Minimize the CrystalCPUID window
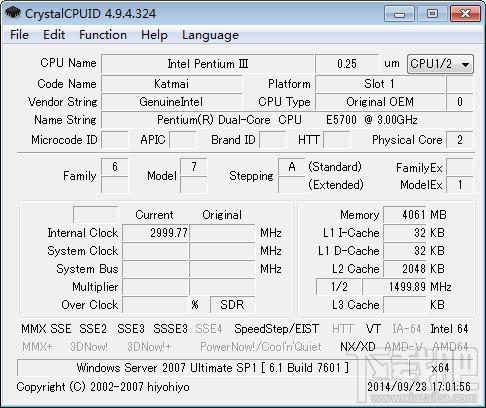Image resolution: width=486 pixels, height=408 pixels. tap(399, 14)
